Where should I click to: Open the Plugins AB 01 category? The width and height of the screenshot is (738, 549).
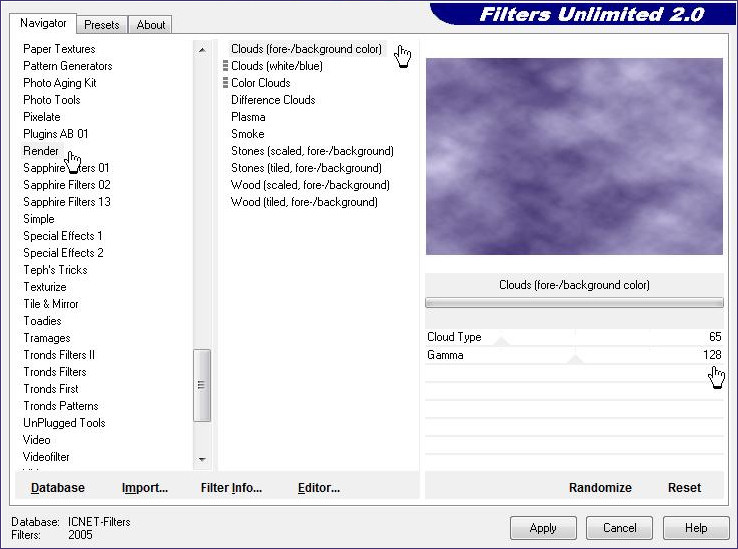pos(56,134)
